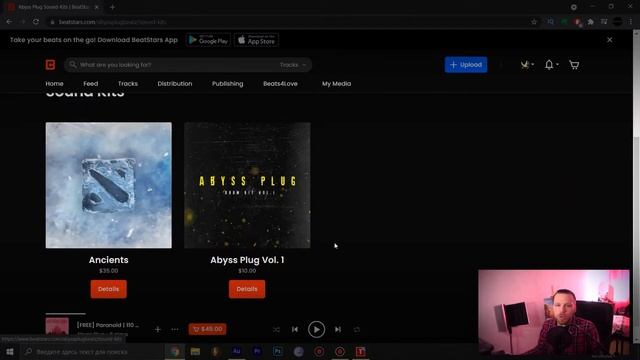This screenshot has height=360, width=640.
Task: Open the Windows Start menu
Action: click(10, 351)
